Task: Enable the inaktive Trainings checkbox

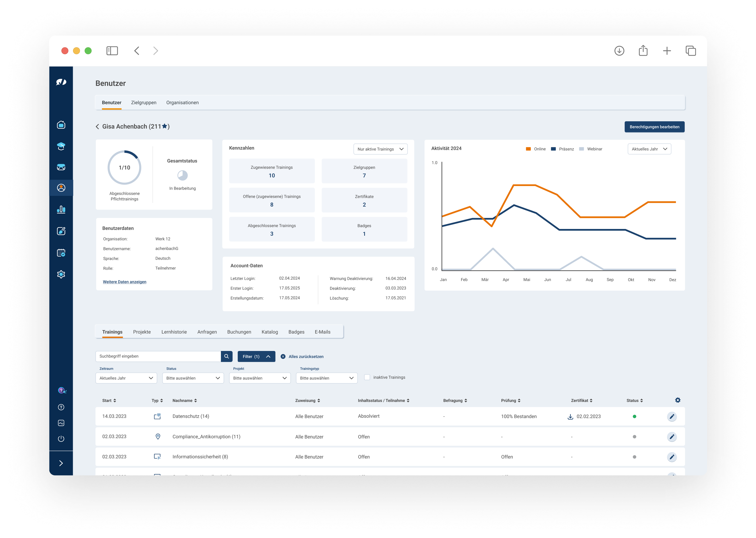Action: click(367, 377)
